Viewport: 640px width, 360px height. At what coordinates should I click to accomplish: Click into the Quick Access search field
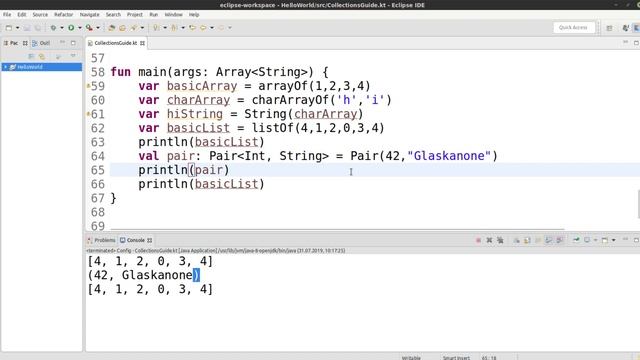pos(573,28)
